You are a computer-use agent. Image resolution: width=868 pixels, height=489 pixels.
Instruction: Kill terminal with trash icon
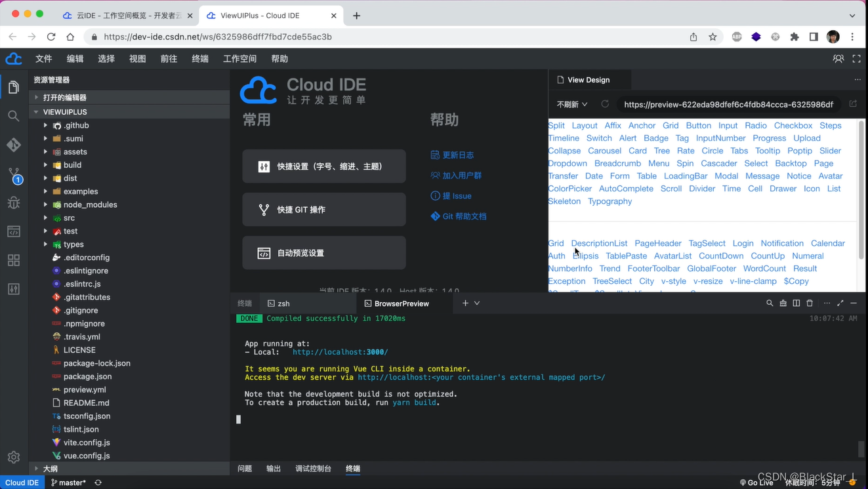pos(810,303)
